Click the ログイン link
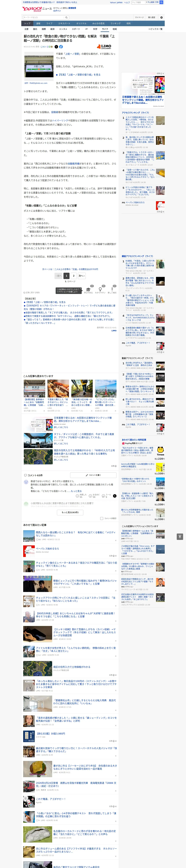The height and width of the screenshot is (868, 186). pos(57,11)
